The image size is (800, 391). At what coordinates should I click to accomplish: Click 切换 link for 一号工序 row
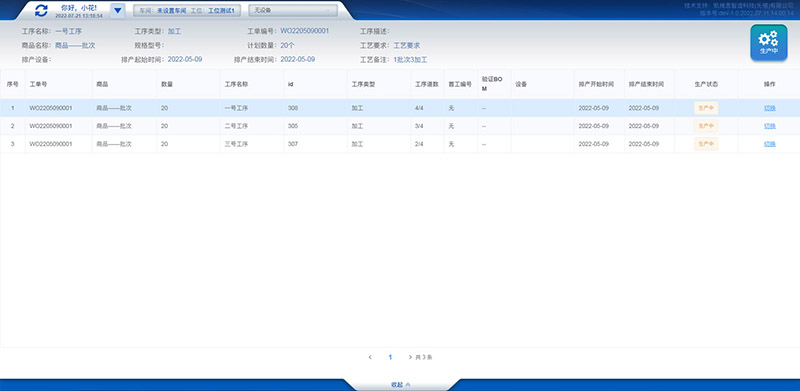(x=769, y=108)
